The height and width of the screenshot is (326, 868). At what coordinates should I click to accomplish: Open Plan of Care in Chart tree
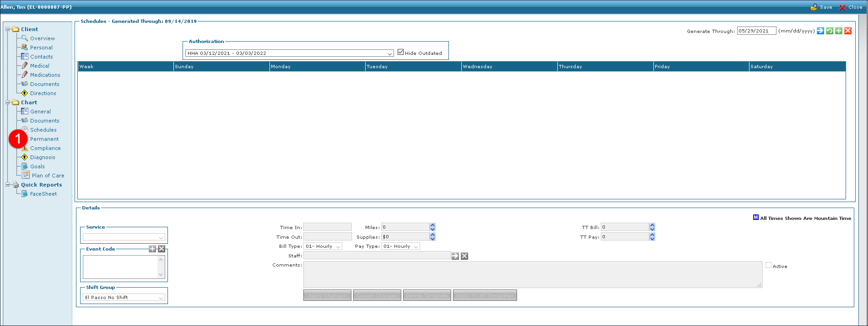pos(48,176)
